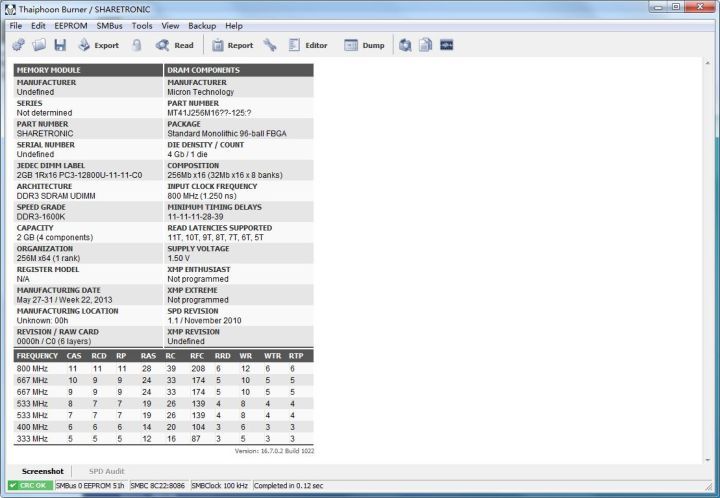The image size is (720, 498).
Task: Click capacity '2 GB (4 components)'
Action: pyautogui.click(x=55, y=237)
